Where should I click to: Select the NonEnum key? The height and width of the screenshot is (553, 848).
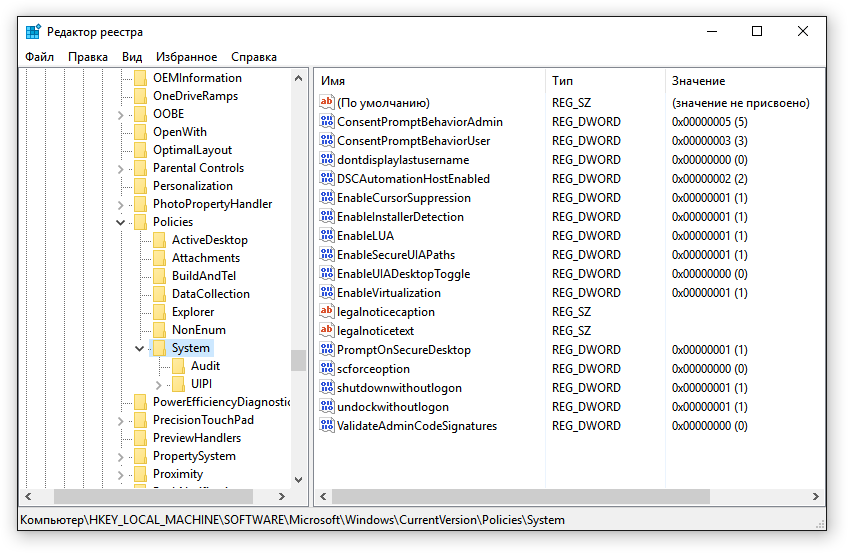pos(198,330)
